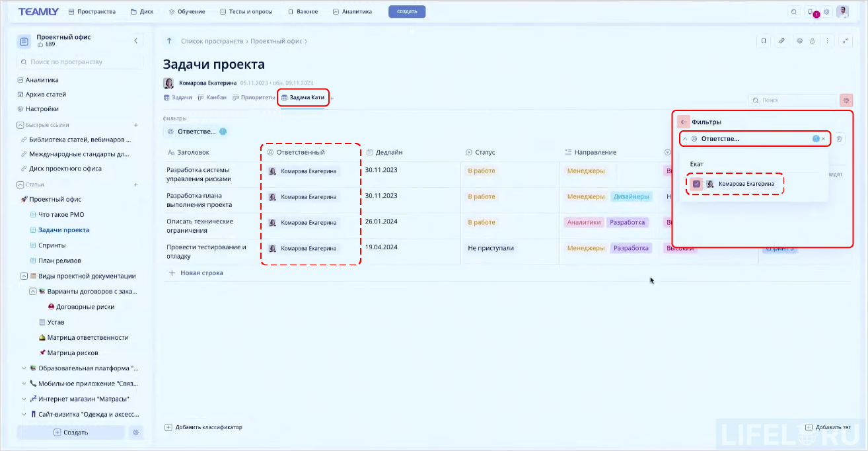Image resolution: width=868 pixels, height=451 pixels.
Task: Open the Задачи Кати tab
Action: (x=303, y=97)
